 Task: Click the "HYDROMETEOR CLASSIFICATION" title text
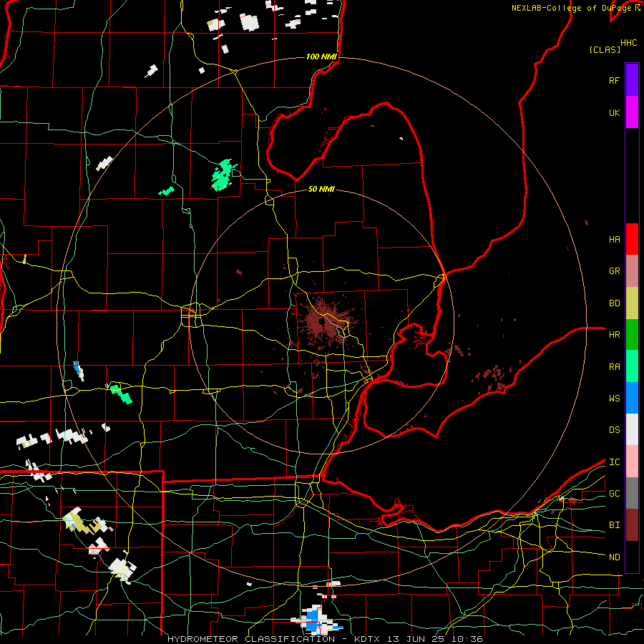(251, 639)
